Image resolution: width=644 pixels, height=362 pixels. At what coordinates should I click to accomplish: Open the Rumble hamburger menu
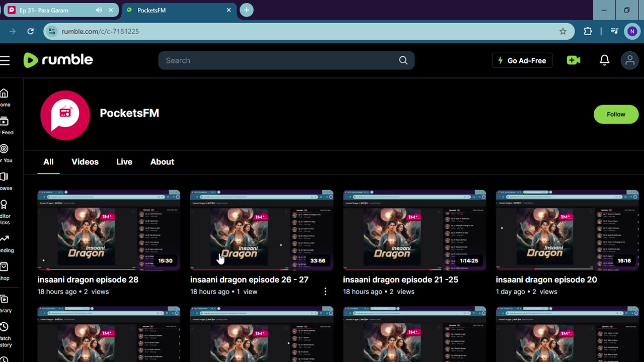5,61
